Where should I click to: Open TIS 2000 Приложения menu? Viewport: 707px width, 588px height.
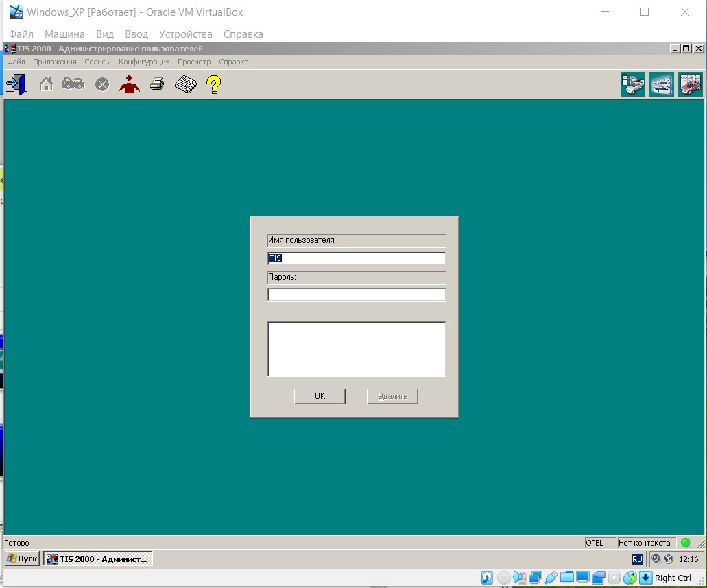(x=55, y=62)
